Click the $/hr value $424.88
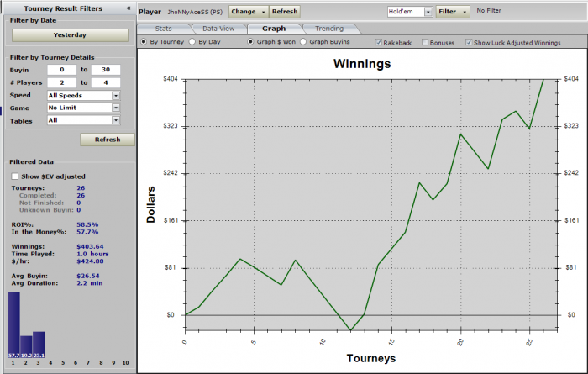Screen dimensions: 588x374 90,261
